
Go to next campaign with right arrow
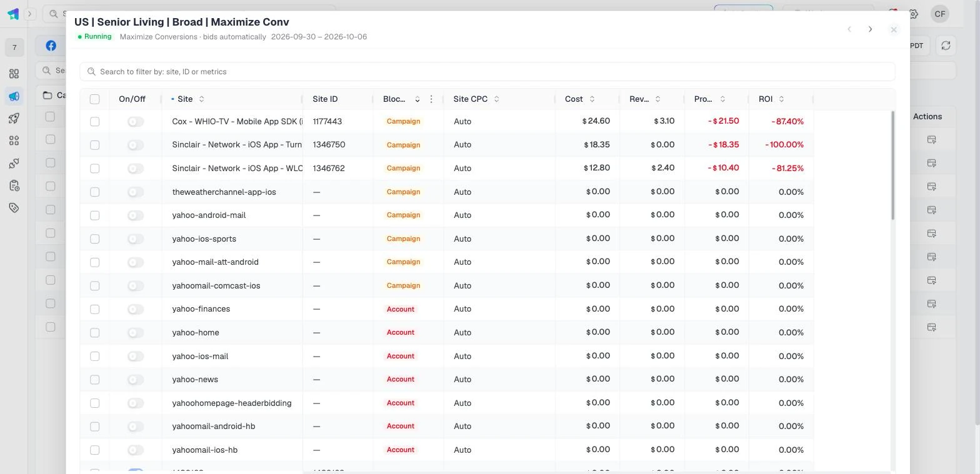click(870, 29)
